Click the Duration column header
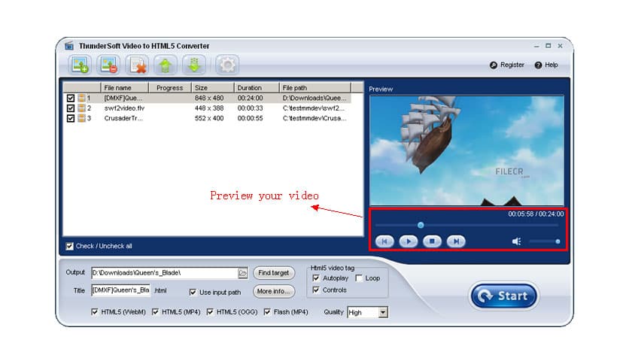 pos(257,88)
